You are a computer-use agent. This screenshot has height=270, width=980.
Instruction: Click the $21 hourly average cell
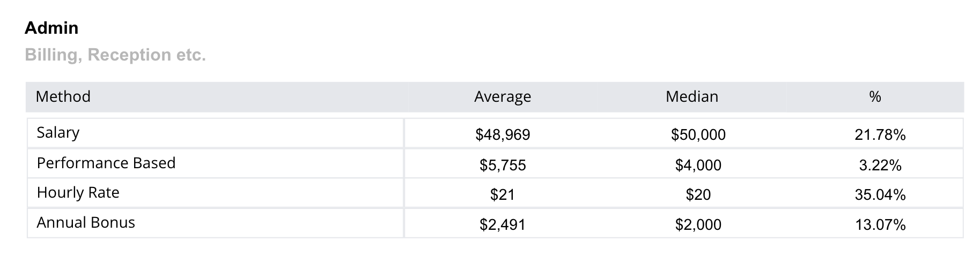click(503, 194)
